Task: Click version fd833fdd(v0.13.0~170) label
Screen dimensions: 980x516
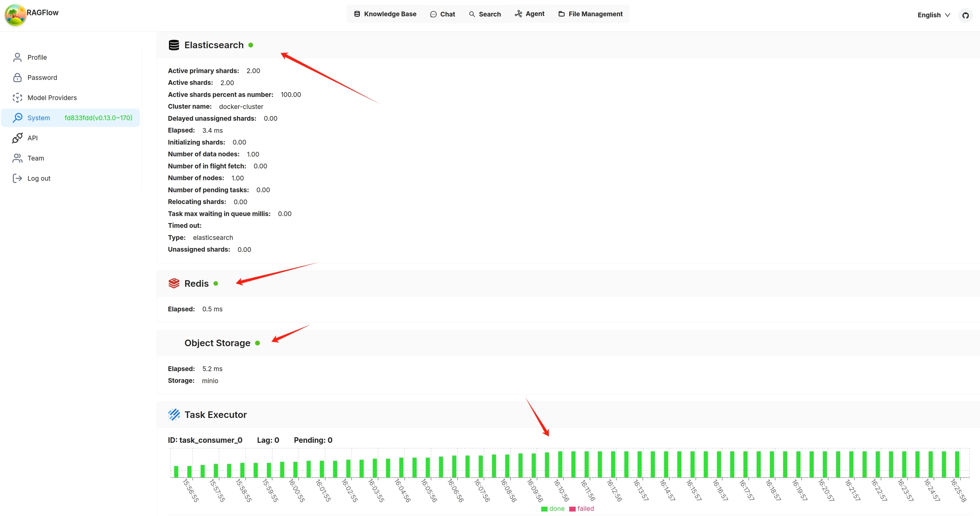Action: coord(98,118)
